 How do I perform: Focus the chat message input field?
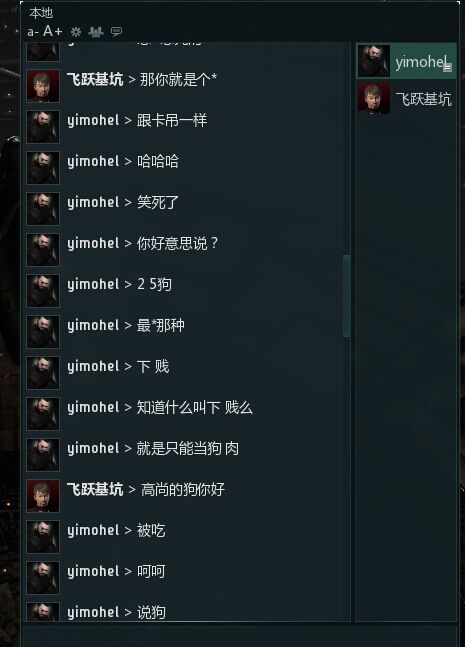(x=240, y=636)
